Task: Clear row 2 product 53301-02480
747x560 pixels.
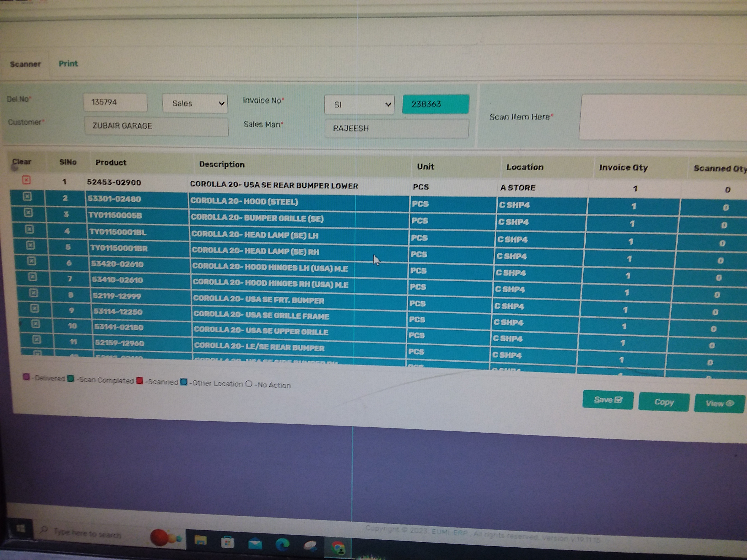Action: [x=27, y=197]
